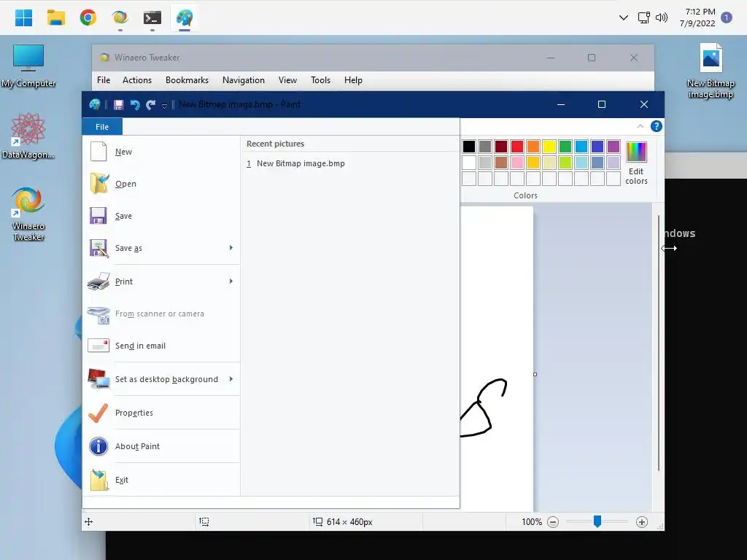Select the black color swatch
747x560 pixels.
coord(469,147)
